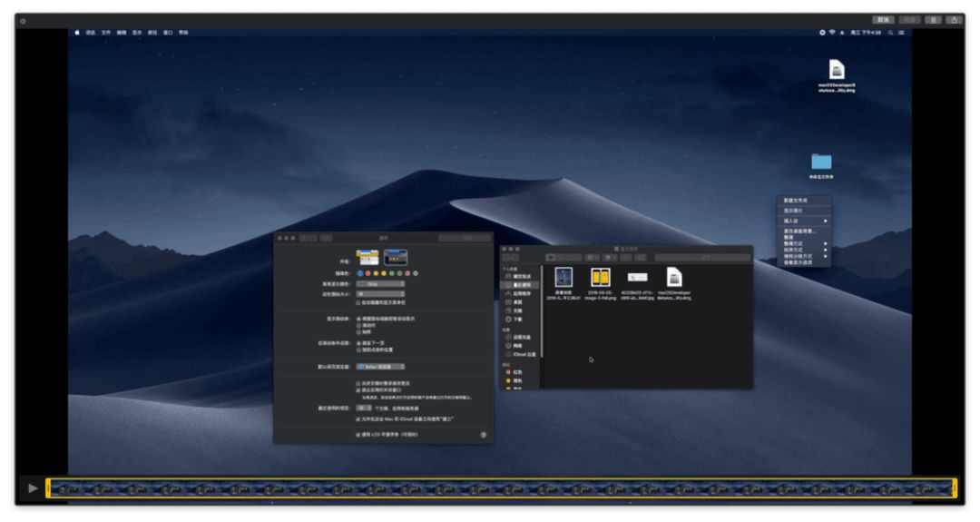Screen dimensions: 980x522
Task: Toggle the 使用 LCD 平滑字体 checkbox
Action: (x=358, y=435)
